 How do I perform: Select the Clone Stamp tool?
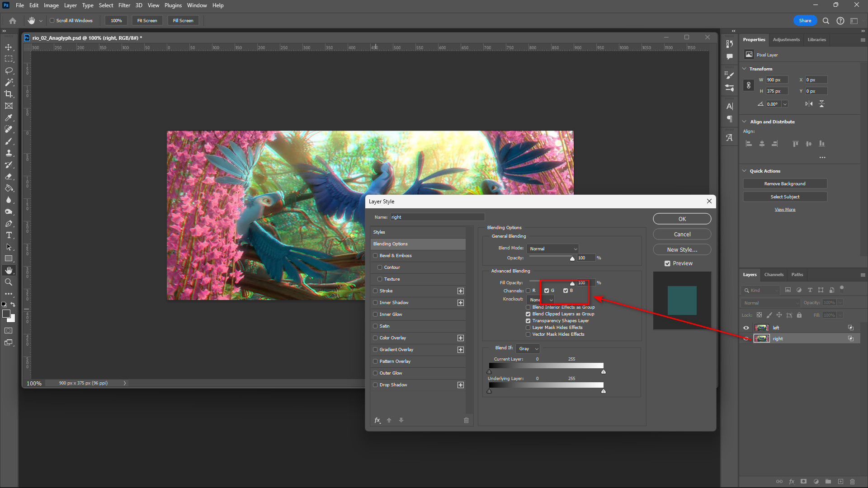[x=9, y=153]
